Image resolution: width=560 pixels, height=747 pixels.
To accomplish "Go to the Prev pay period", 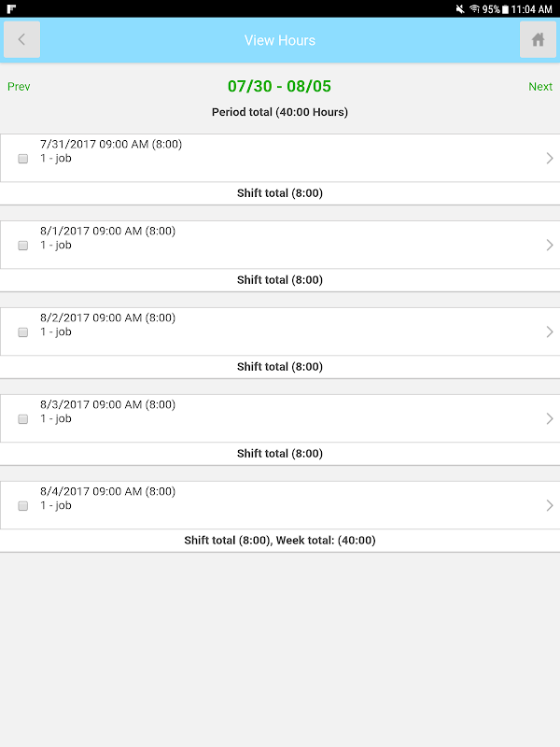I will pyautogui.click(x=19, y=87).
